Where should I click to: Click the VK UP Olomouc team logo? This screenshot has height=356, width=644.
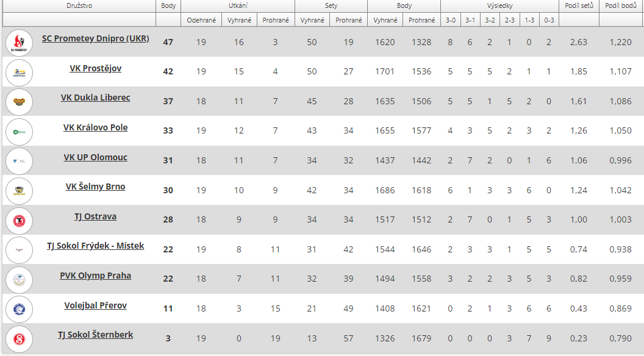(20, 162)
